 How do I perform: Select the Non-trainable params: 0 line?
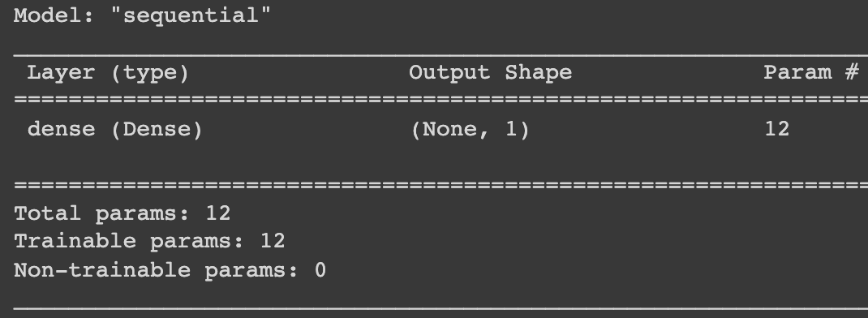click(x=170, y=270)
